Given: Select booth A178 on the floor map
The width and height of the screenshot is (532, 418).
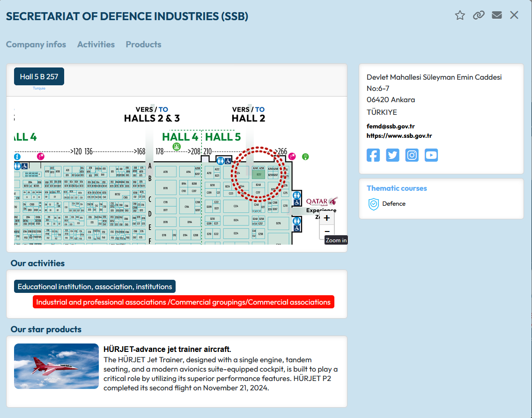Looking at the screenshot, I should point(166,172).
